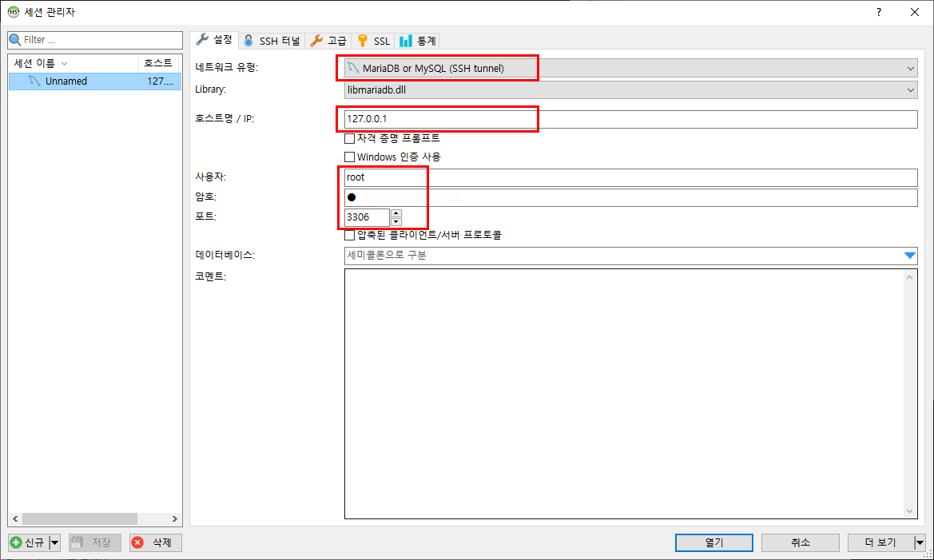The image size is (934, 560).
Task: Click the red X icon on 삭제 button
Action: tap(136, 542)
